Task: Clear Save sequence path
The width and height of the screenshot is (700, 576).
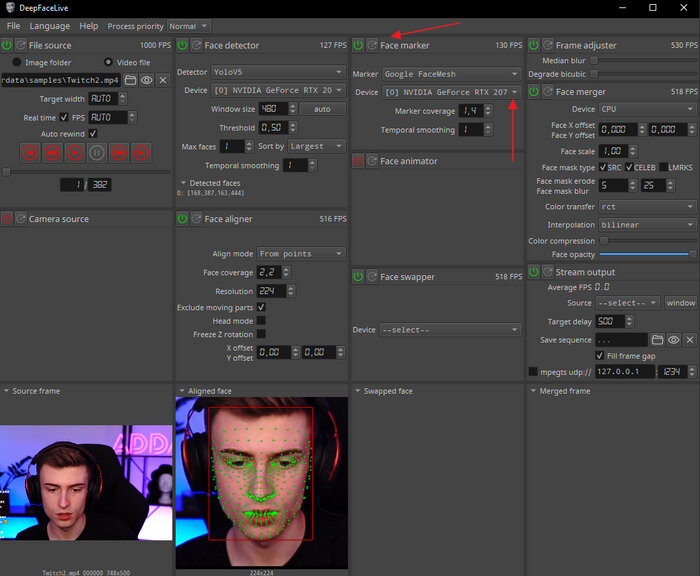Action: point(690,340)
